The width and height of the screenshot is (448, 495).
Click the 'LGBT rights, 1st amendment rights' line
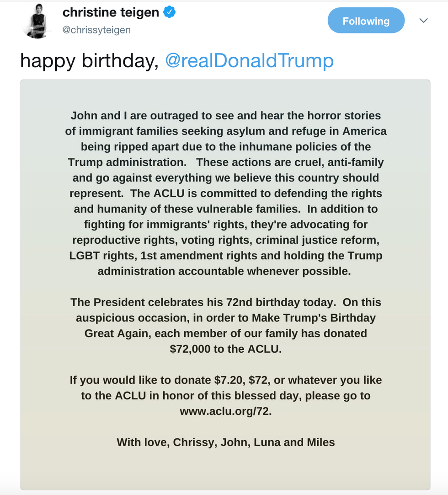tap(225, 256)
